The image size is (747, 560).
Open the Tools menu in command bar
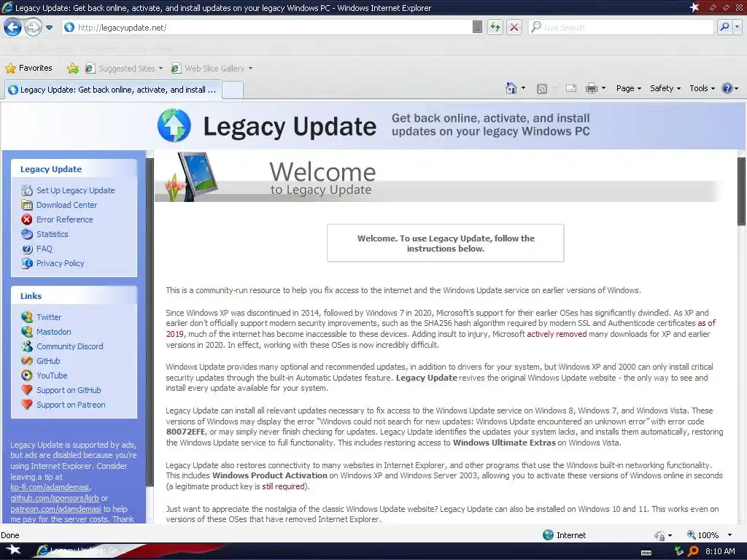703,88
